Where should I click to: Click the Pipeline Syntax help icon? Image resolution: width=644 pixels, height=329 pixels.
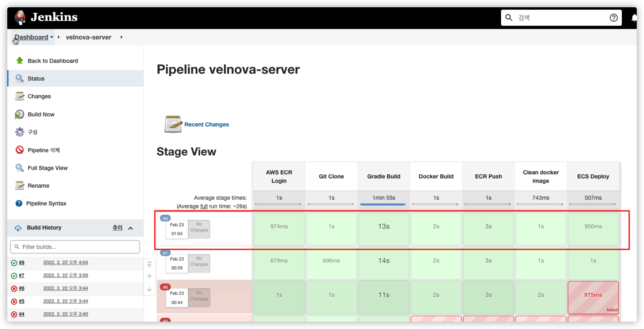[x=19, y=203]
